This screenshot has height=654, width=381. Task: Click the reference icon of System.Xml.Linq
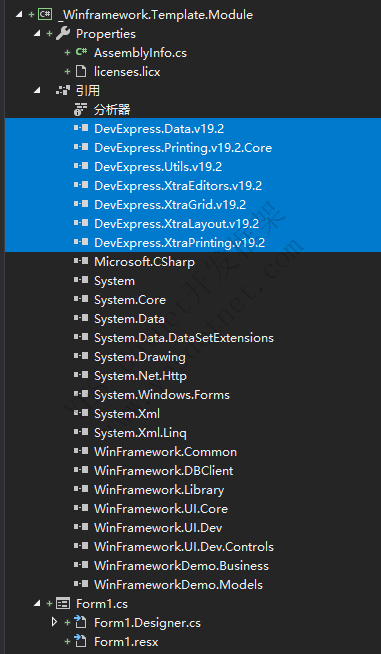coord(81,432)
